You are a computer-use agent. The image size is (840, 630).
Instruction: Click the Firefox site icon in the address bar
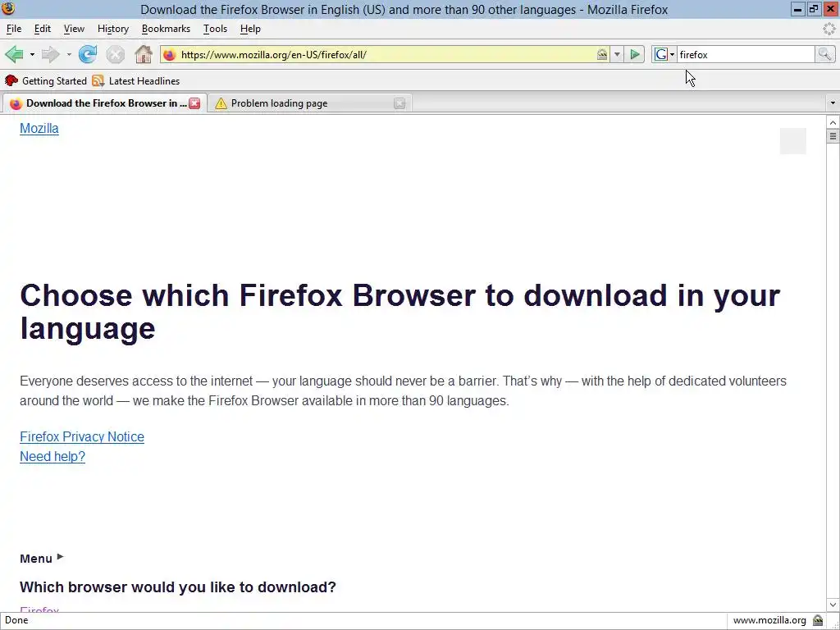pyautogui.click(x=169, y=55)
